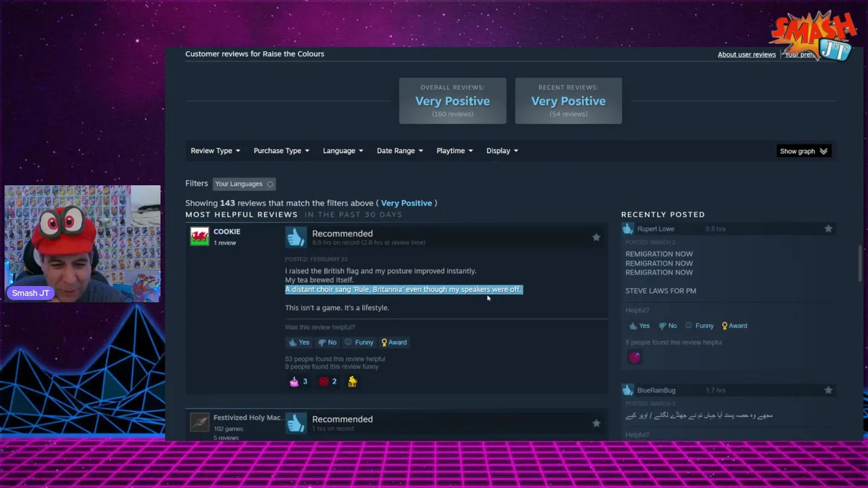
Task: Click COOKIE's Welsh flag avatar
Action: tap(199, 237)
